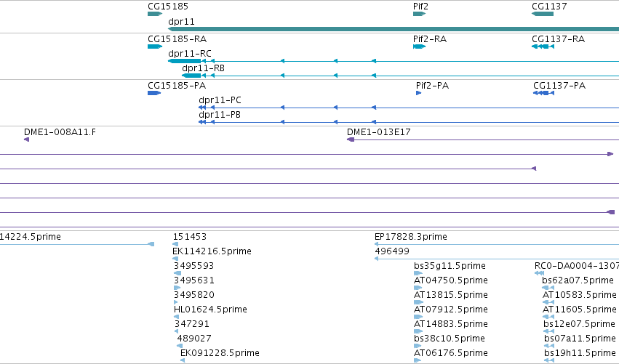This screenshot has height=364, width=619.
Task: Click the 3495593 feature label
Action: point(193,266)
